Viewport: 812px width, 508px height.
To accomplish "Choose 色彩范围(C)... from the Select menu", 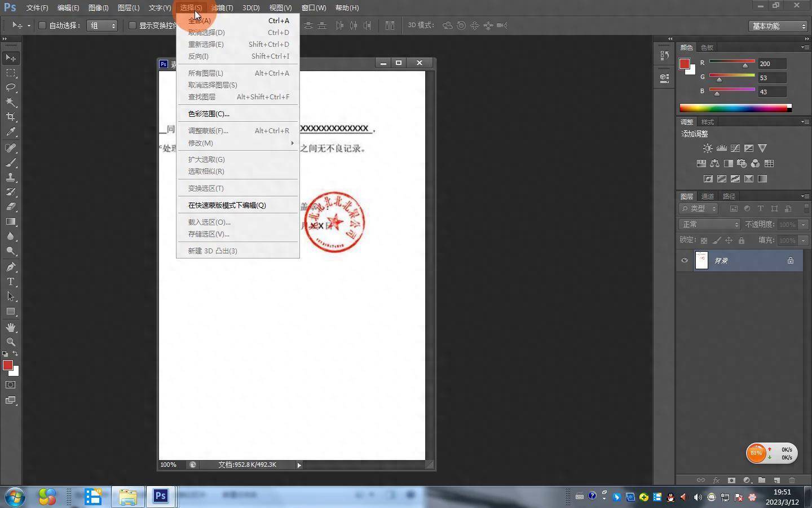I will tap(209, 114).
